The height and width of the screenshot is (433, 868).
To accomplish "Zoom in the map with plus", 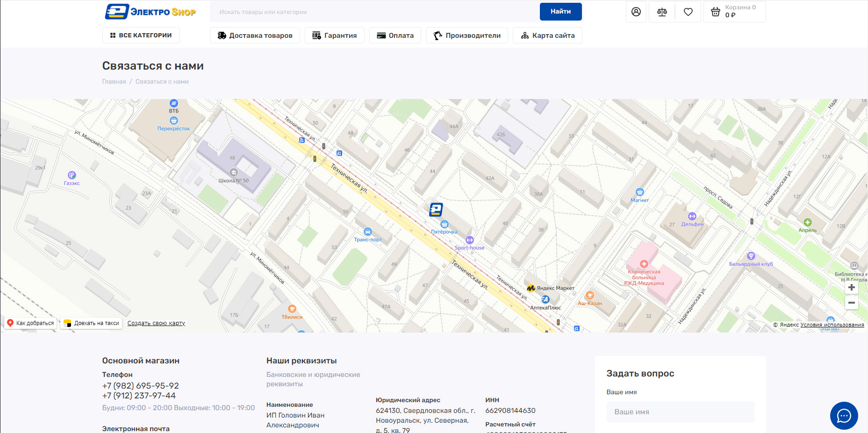I will [x=852, y=287].
